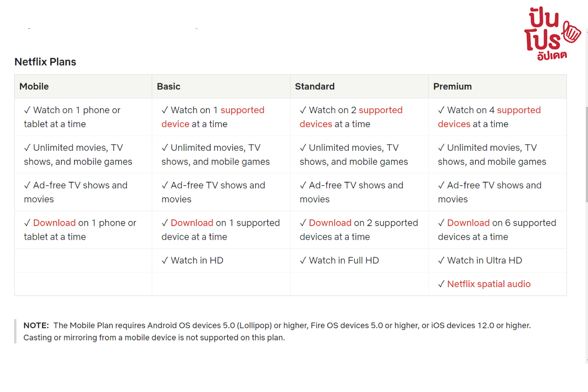Click the Netflix Plans heading
Image resolution: width=588 pixels, height=392 pixels.
point(46,62)
